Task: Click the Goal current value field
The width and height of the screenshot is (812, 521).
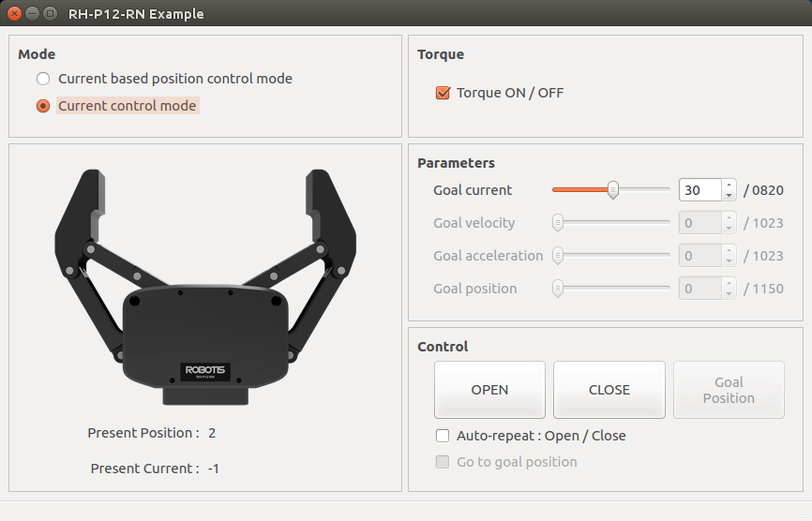Action: coord(699,190)
